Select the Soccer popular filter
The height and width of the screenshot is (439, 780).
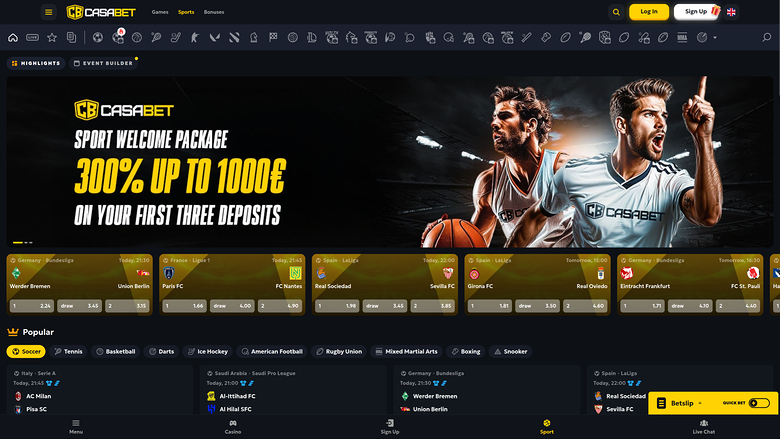(26, 351)
